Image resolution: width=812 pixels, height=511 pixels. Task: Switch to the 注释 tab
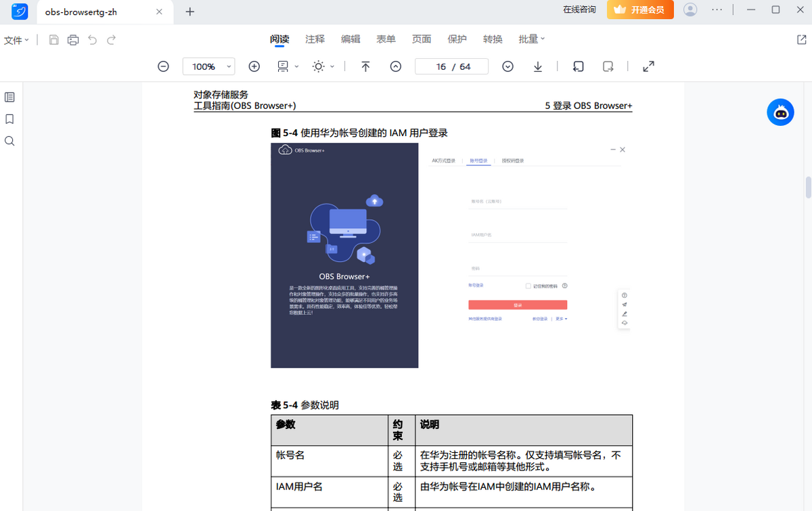pyautogui.click(x=315, y=39)
